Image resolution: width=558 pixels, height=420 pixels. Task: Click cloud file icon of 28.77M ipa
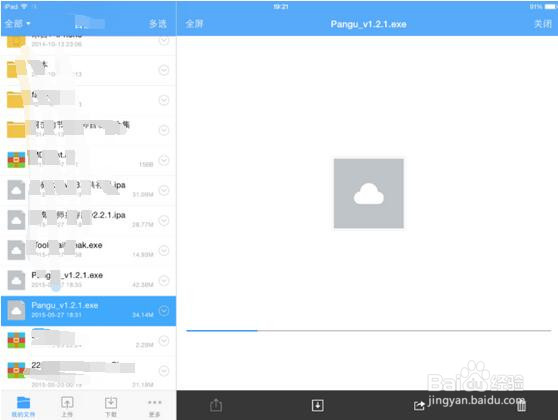click(16, 220)
